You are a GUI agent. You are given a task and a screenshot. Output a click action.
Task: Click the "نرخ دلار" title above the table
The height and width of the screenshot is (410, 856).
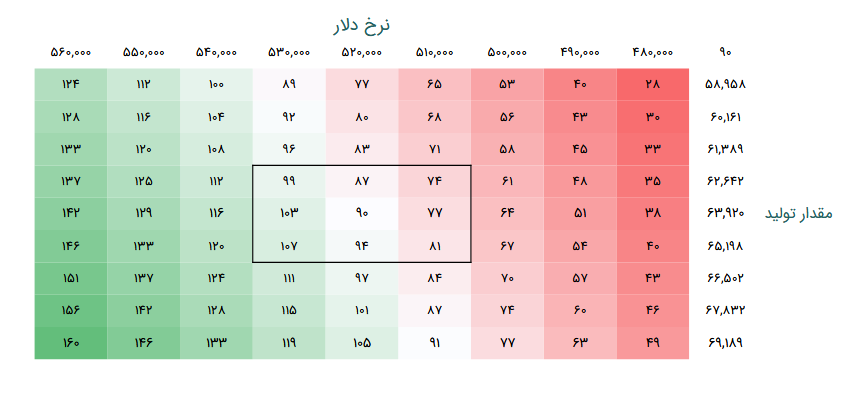click(x=361, y=25)
